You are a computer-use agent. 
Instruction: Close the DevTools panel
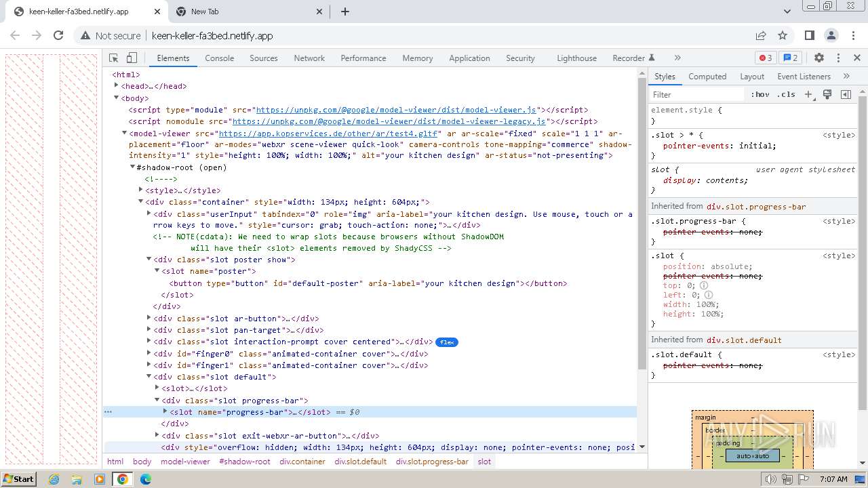[x=857, y=58]
